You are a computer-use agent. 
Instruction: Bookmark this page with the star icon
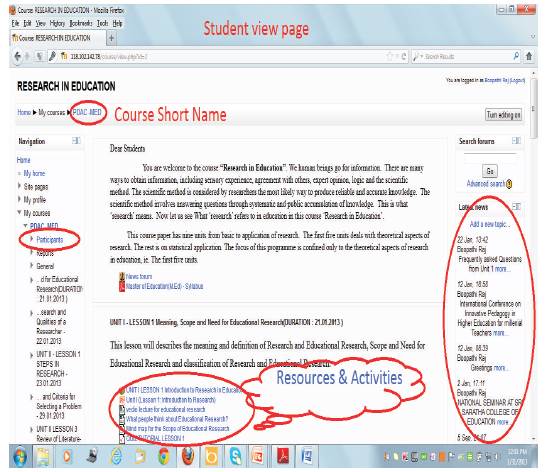389,56
